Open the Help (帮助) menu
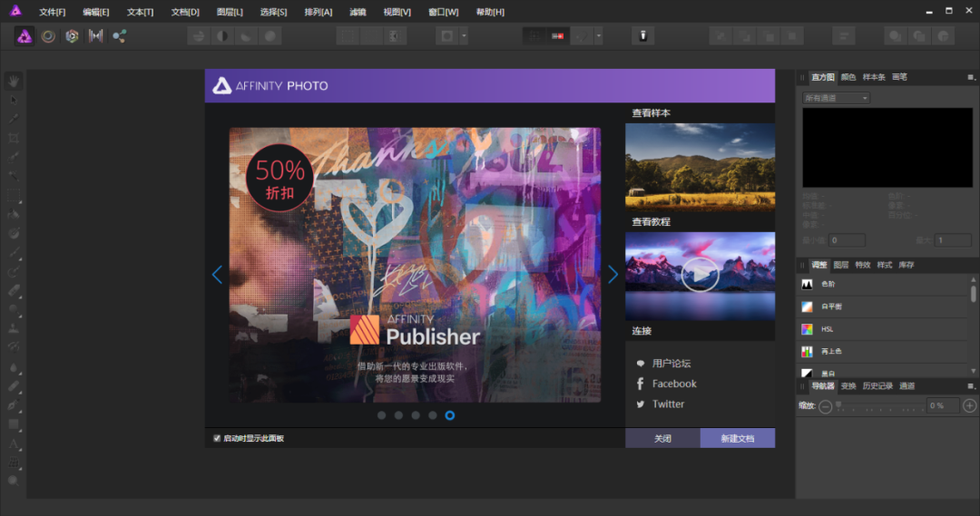Viewport: 980px width, 516px height. pos(490,12)
